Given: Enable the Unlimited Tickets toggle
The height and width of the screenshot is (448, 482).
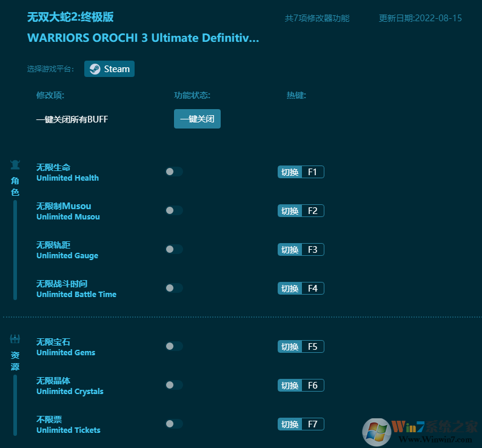Looking at the screenshot, I should coord(174,424).
